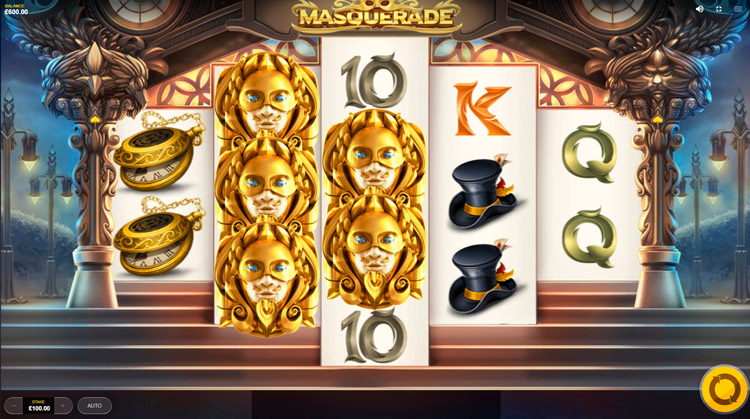Select the bottom silver 10 symbol
Viewport: 750px width, 419px height.
click(x=375, y=336)
